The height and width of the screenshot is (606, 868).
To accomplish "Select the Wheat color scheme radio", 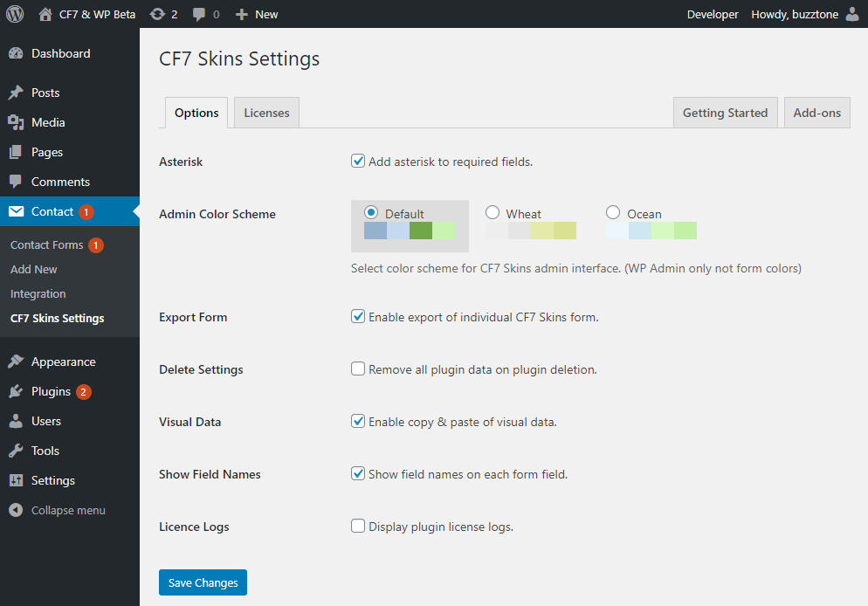I will [493, 212].
